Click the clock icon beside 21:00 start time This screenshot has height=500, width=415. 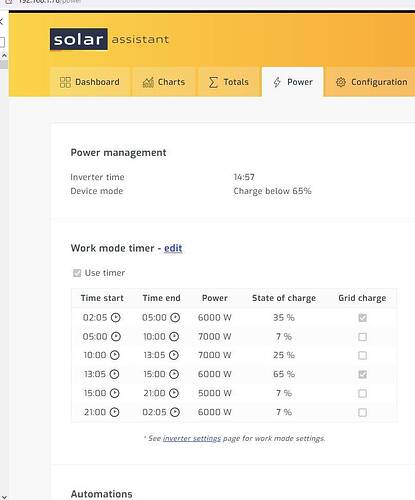[x=114, y=412]
